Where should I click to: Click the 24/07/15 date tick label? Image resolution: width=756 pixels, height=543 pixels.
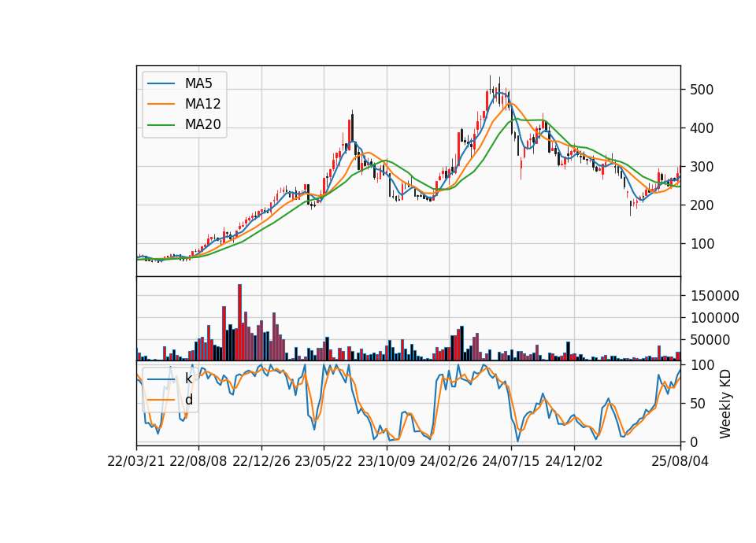coord(511,462)
